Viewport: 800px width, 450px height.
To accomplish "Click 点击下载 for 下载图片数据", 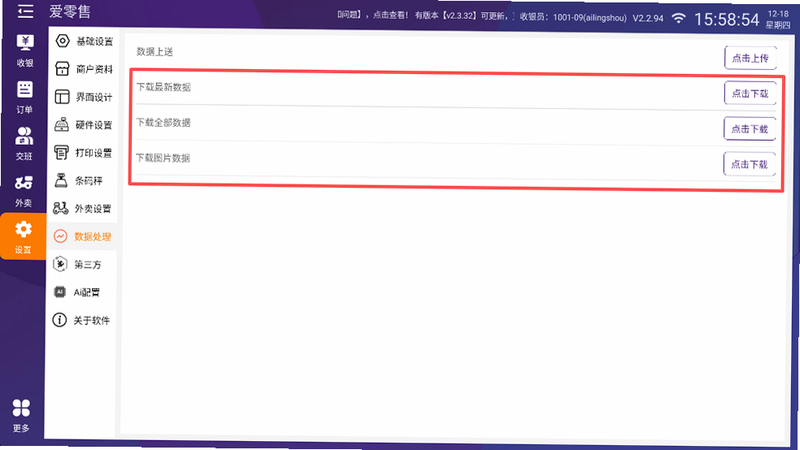I will [749, 164].
